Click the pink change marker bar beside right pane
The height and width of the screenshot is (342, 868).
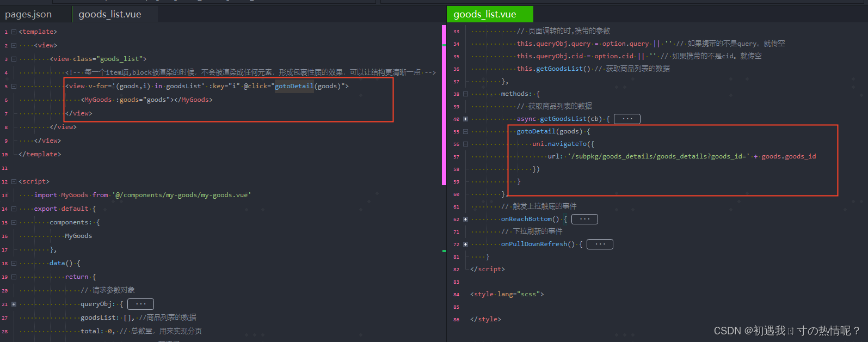(444, 105)
